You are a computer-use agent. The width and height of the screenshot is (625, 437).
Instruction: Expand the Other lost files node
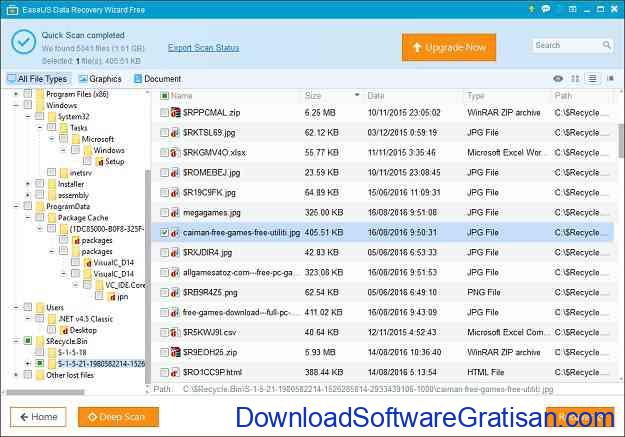pyautogui.click(x=16, y=375)
